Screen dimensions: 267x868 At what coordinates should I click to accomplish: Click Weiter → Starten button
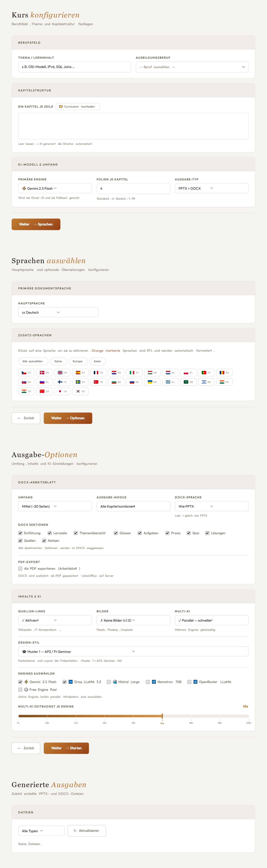[x=66, y=748]
